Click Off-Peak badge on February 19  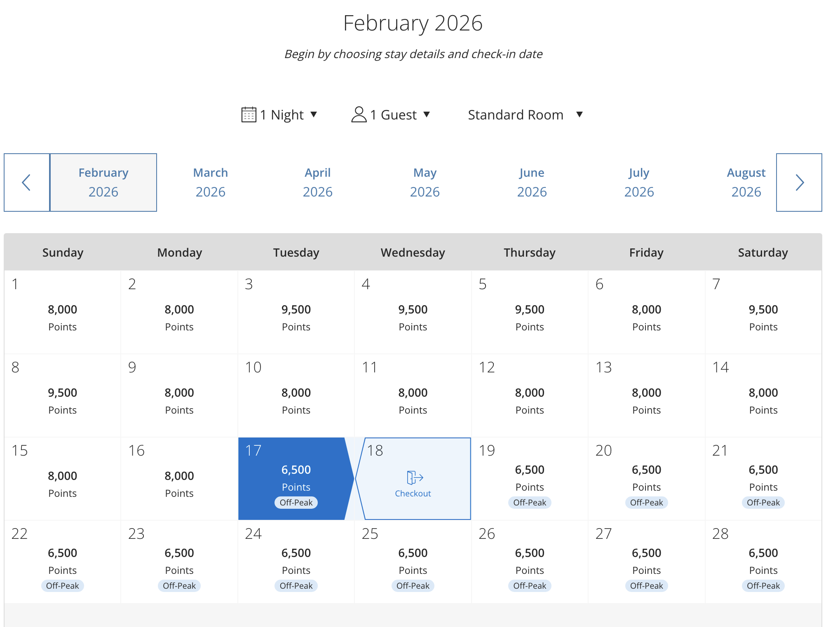(530, 503)
